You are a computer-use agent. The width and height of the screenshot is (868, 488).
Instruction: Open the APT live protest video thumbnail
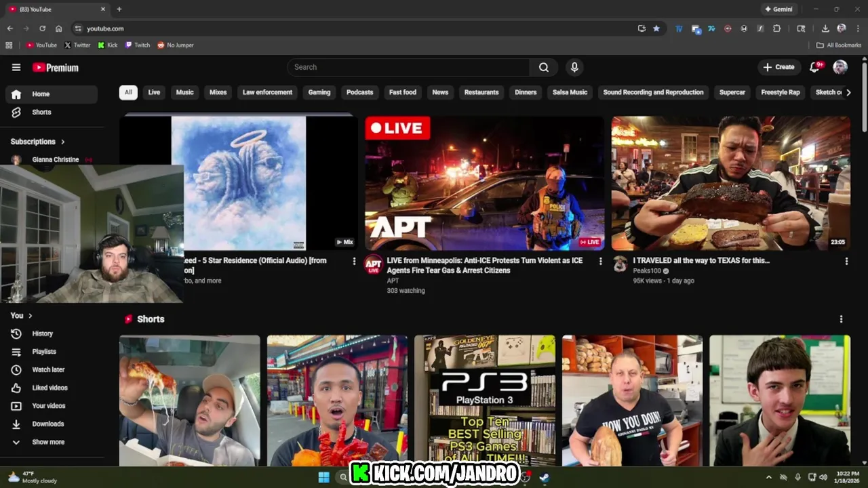point(485,183)
